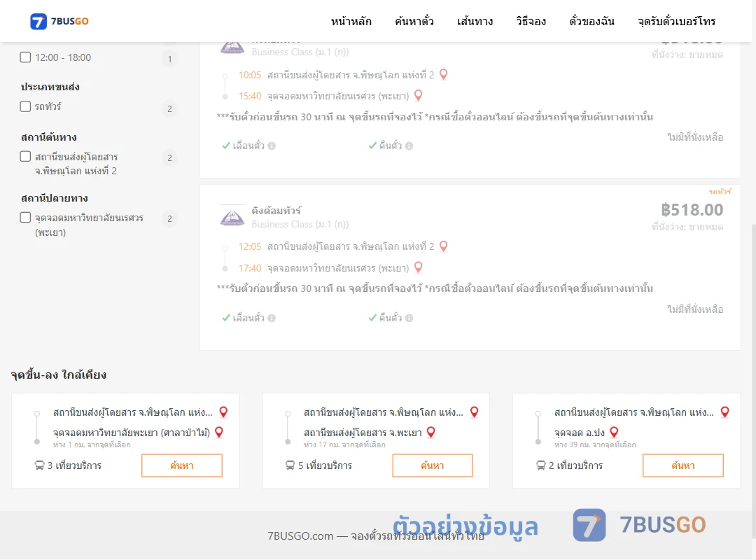Click the 10:05 departure time
Image resolution: width=756 pixels, height=560 pixels.
250,75
